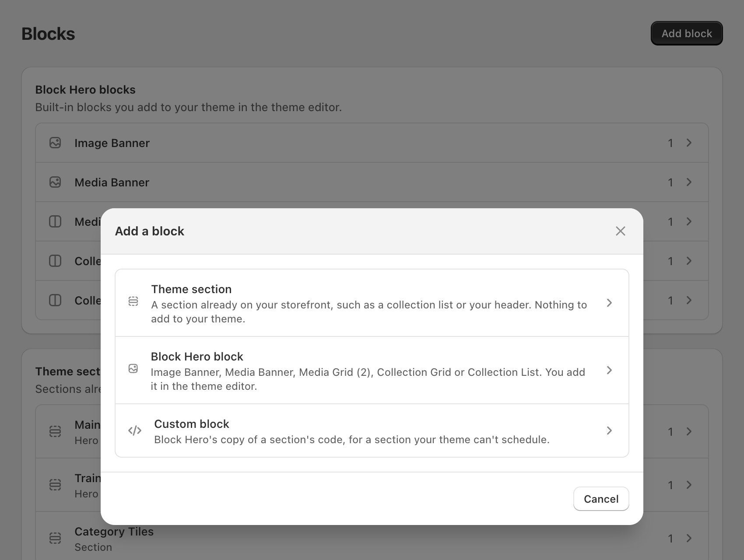This screenshot has height=560, width=744.
Task: Expand the Media Banner row chevron
Action: click(x=689, y=182)
